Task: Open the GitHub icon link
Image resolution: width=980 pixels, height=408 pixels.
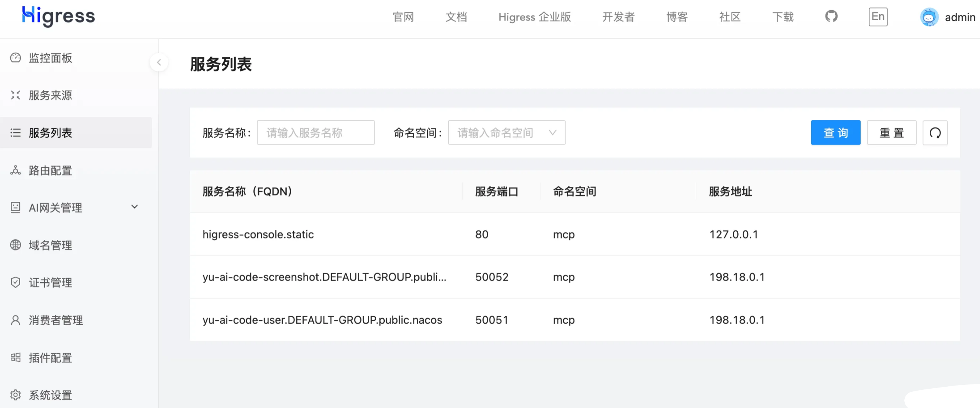Action: click(831, 16)
